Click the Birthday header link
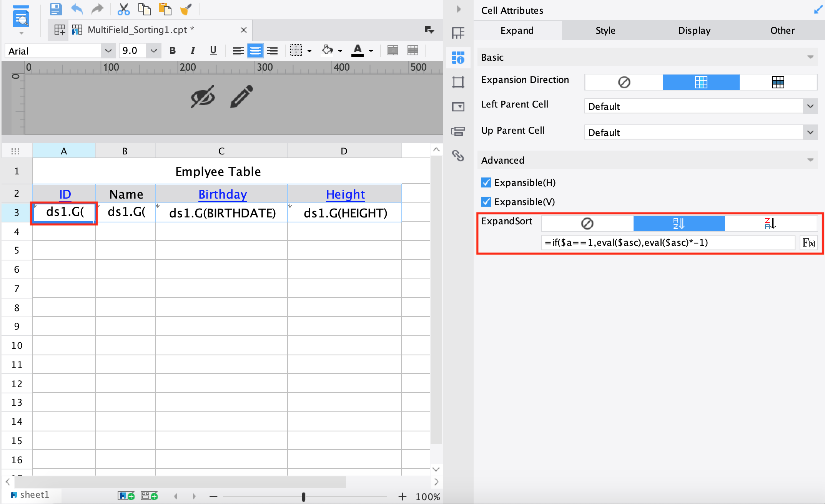Viewport: 825px width, 504px height. tap(222, 194)
